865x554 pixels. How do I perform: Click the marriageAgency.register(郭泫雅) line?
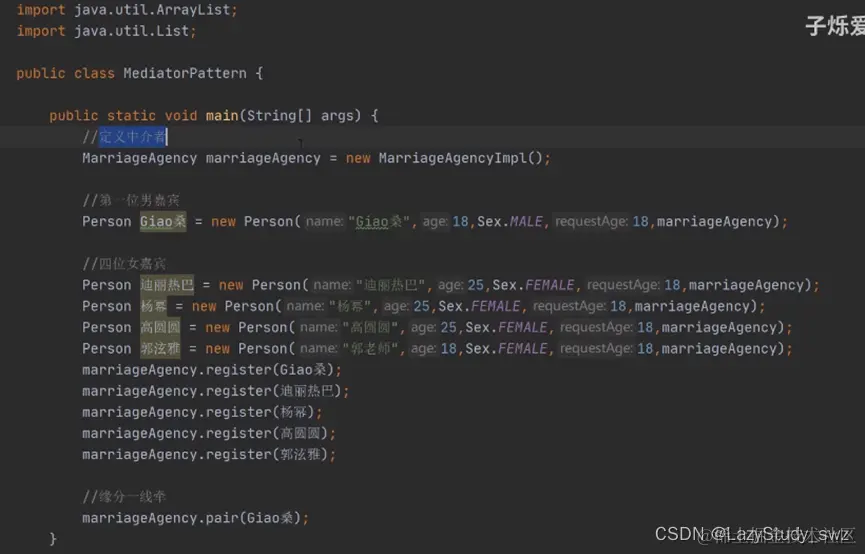tap(209, 454)
